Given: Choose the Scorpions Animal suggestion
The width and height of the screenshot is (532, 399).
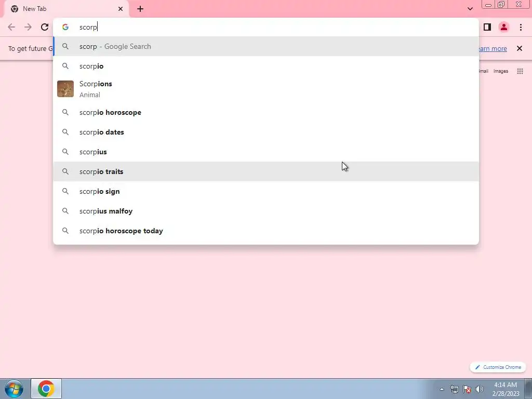Looking at the screenshot, I should click(266, 89).
